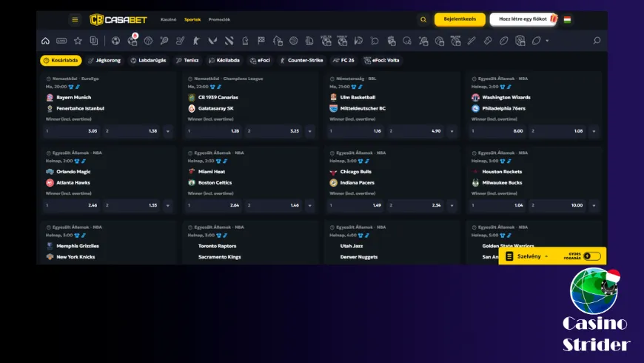Toggle the Gyors fogadás switch
644x363 pixels.
[x=591, y=256]
